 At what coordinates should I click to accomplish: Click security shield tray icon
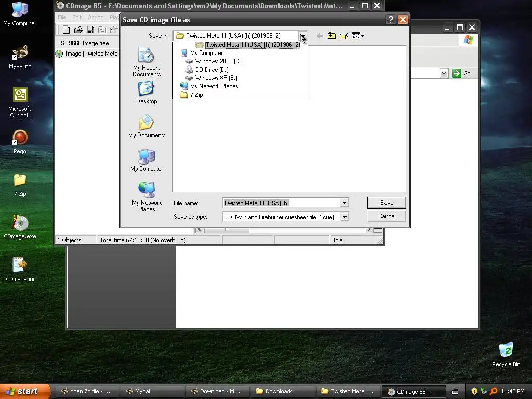tap(474, 391)
